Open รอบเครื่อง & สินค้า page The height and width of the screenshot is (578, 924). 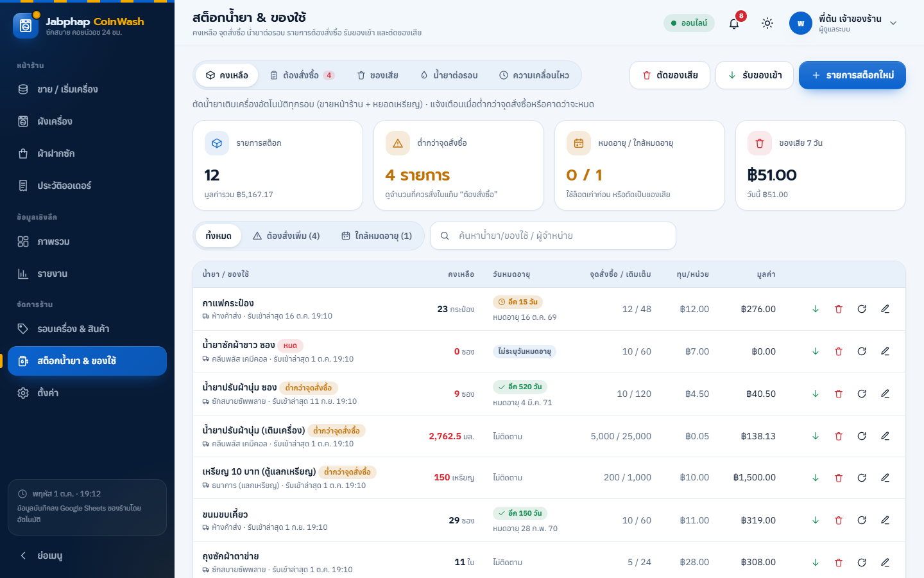click(x=87, y=329)
